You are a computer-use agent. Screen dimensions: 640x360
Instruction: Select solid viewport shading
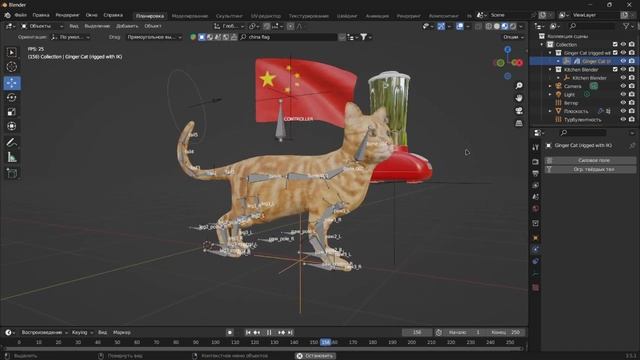click(497, 26)
